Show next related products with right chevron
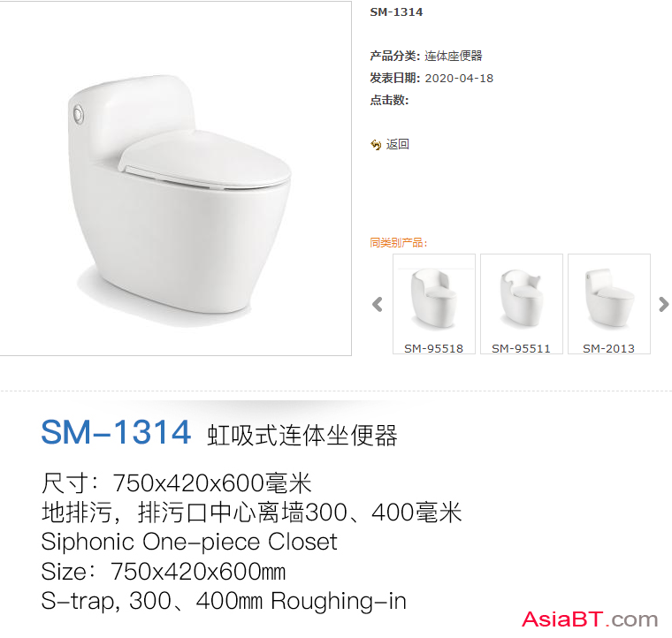Viewport: 672px width, 638px height. [663, 305]
